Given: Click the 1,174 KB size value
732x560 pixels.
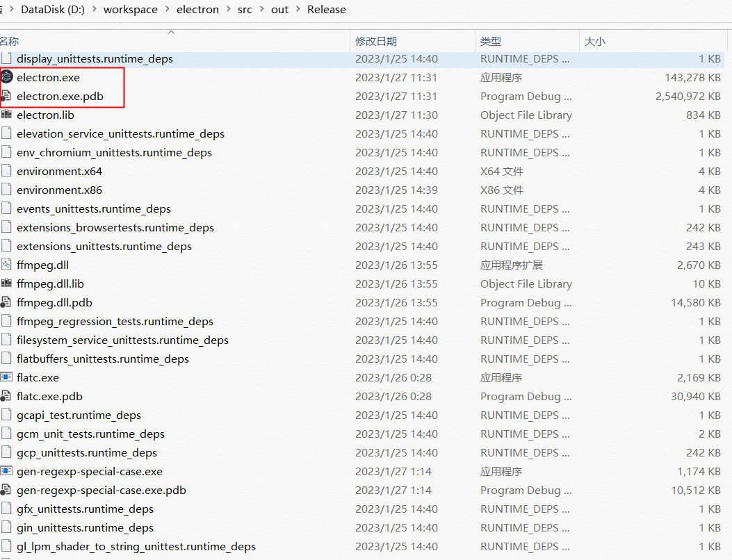Looking at the screenshot, I should (x=699, y=471).
